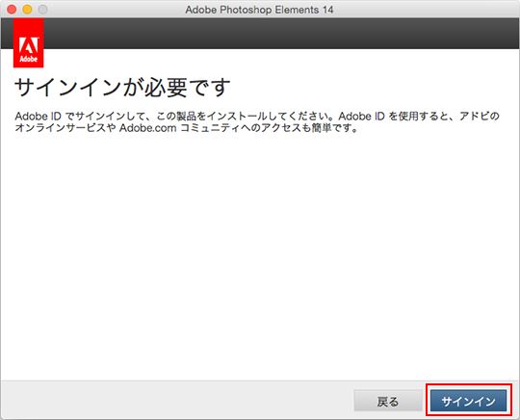Click the red Adobe logo icon
This screenshot has height=420, width=520.
29,43
